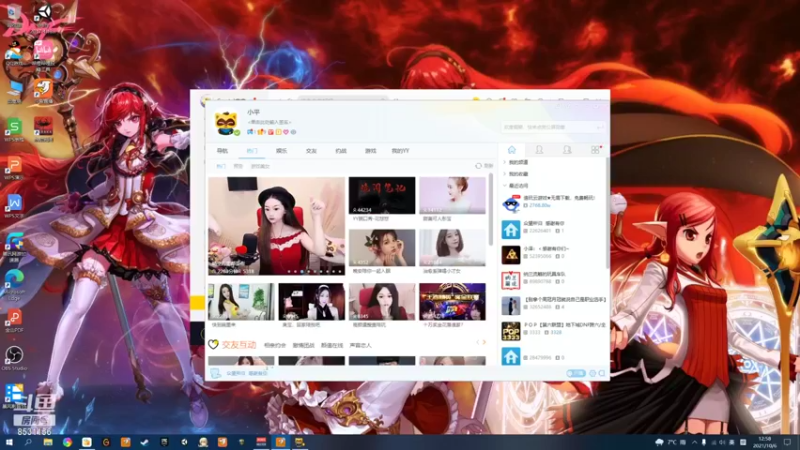The width and height of the screenshot is (800, 450).
Task: Click the chat assistant icon at bottom-left of YY
Action: pos(216,373)
